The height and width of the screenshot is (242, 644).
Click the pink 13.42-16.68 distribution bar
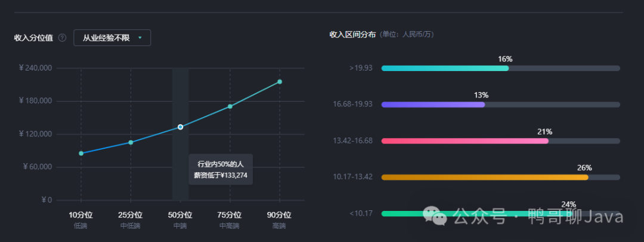(465, 141)
